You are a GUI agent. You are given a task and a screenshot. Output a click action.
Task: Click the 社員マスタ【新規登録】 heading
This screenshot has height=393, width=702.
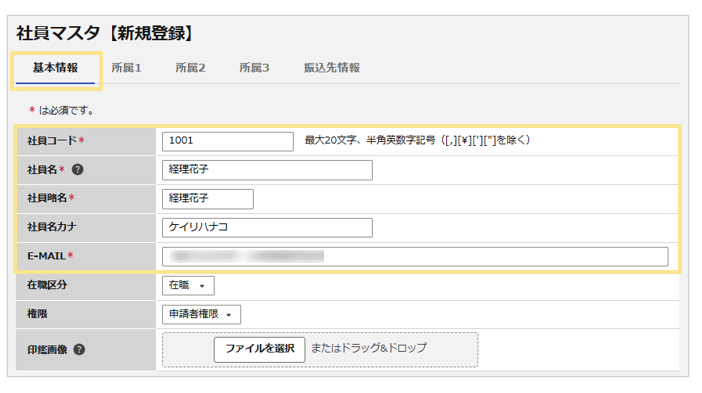(x=105, y=33)
